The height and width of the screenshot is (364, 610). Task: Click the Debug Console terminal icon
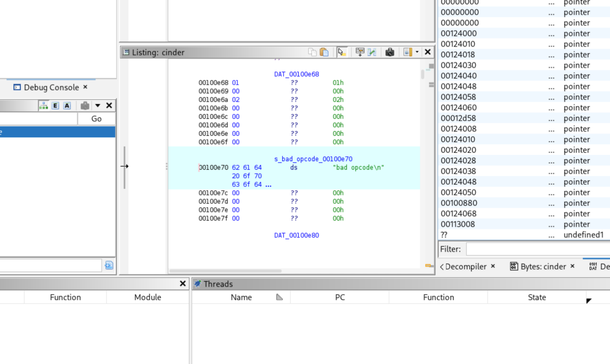[x=17, y=87]
